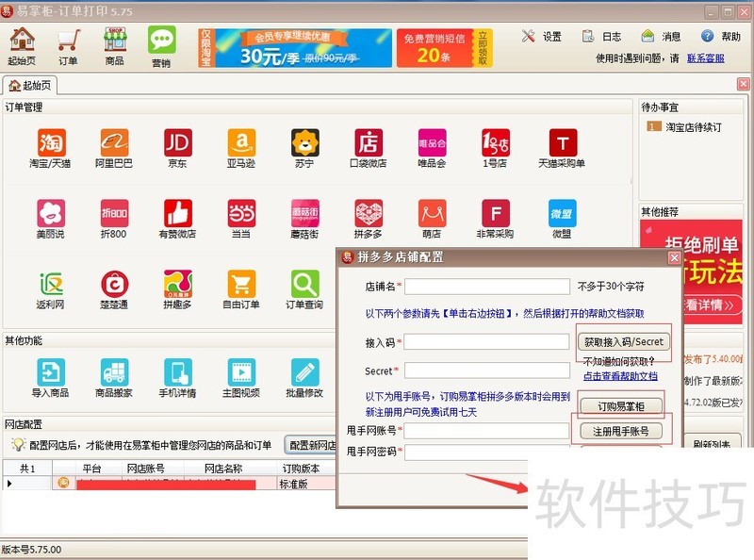The image size is (754, 560).
Task: Open the 30元/季 member discount banner
Action: point(295,48)
